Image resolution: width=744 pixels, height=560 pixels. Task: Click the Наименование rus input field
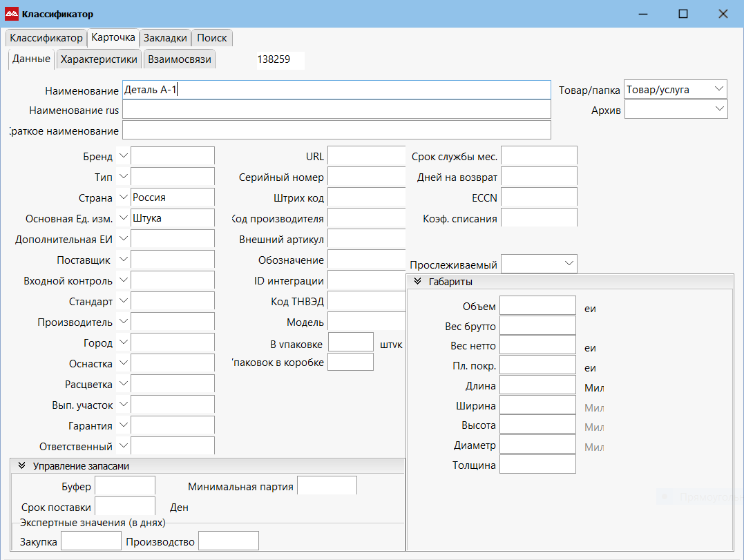pyautogui.click(x=336, y=110)
